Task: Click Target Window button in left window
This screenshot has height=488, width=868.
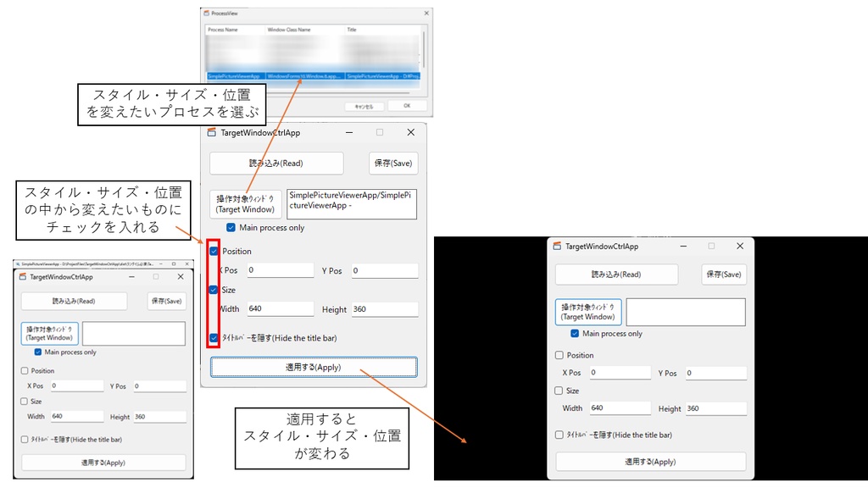Action: [x=49, y=334]
